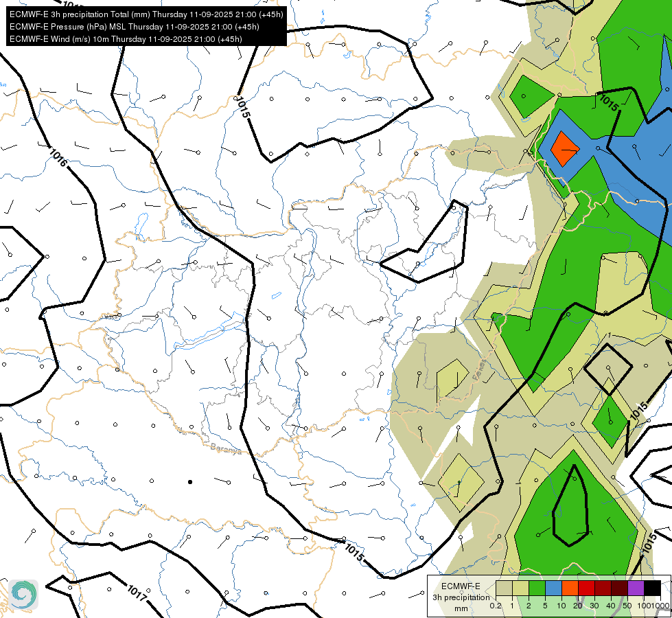Viewport: 672px width, 618px height.
Task: Click the Wind (m/s) 10m header line
Action: (x=126, y=39)
